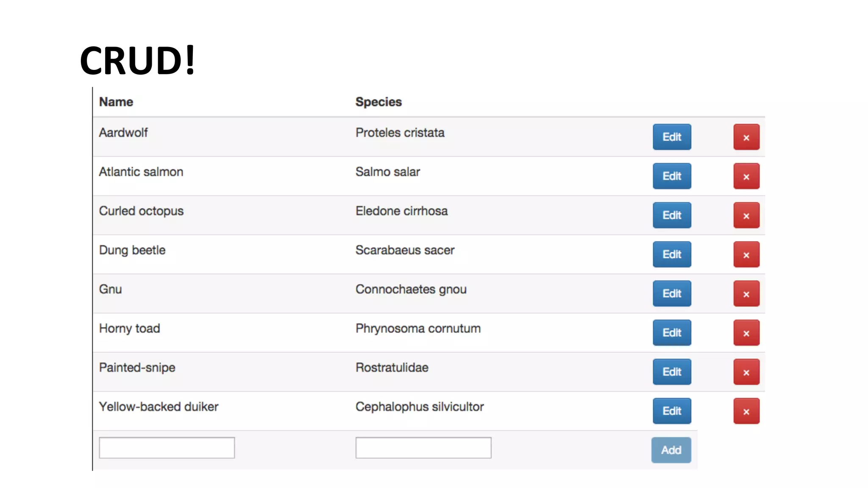Screen dimensions: 868x488
Task: Delete the Horny toad entry
Action: point(746,333)
